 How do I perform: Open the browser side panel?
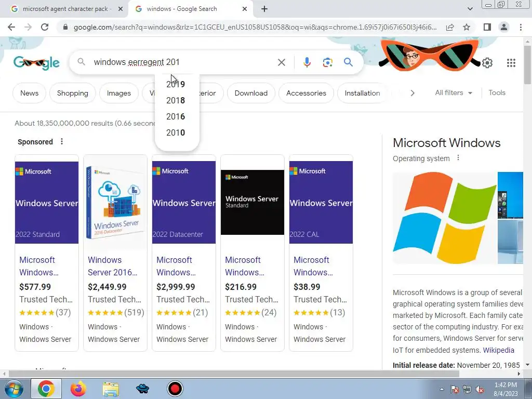(487, 27)
